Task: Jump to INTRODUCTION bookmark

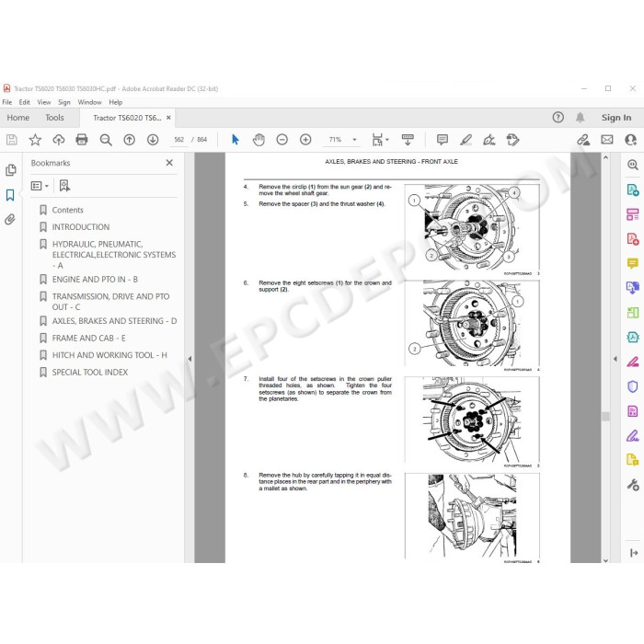Action: (81, 227)
